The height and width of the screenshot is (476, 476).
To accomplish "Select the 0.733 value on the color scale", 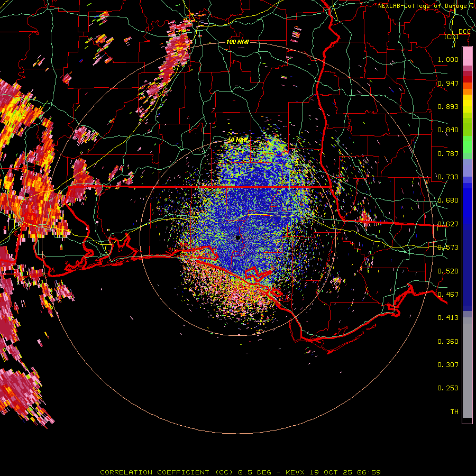I will tap(448, 177).
